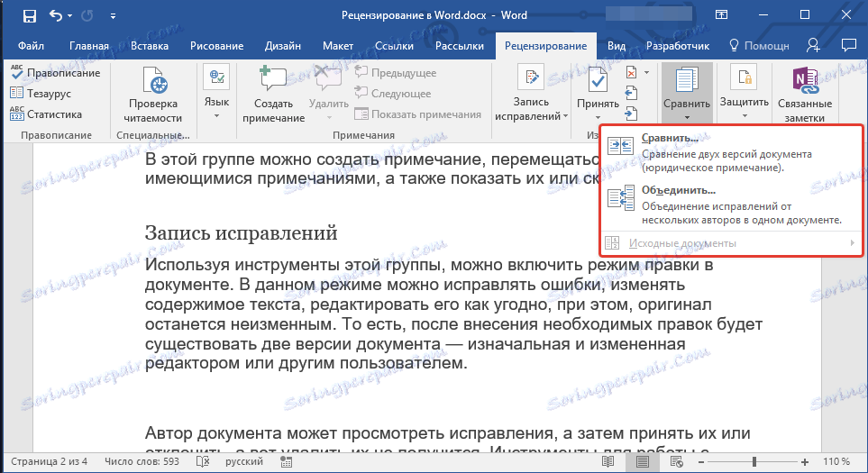
Task: Click the Save icon in the title bar
Action: pyautogui.click(x=29, y=16)
